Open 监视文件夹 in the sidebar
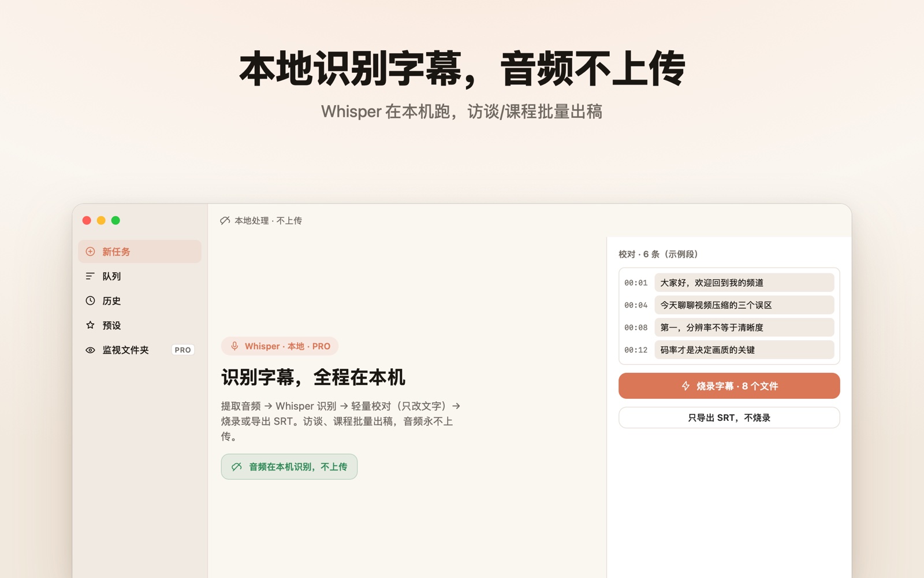 coord(140,350)
